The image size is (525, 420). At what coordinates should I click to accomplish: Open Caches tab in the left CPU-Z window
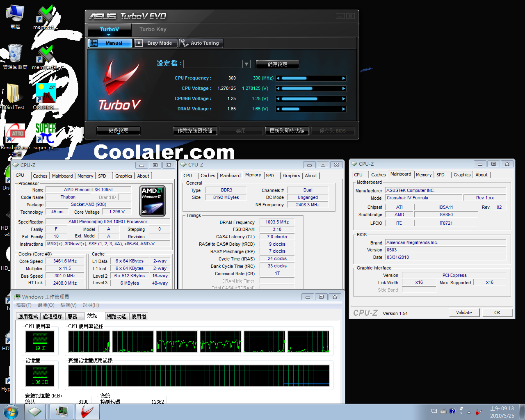click(x=40, y=176)
